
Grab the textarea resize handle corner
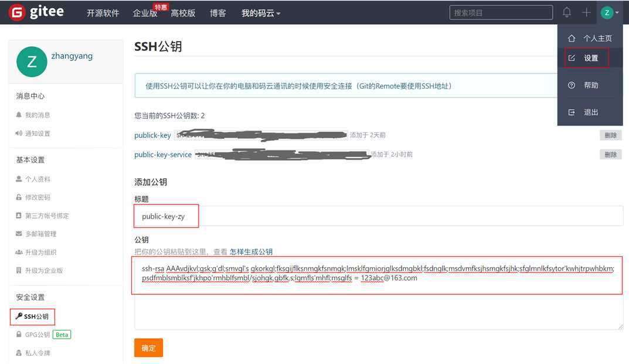(621, 326)
